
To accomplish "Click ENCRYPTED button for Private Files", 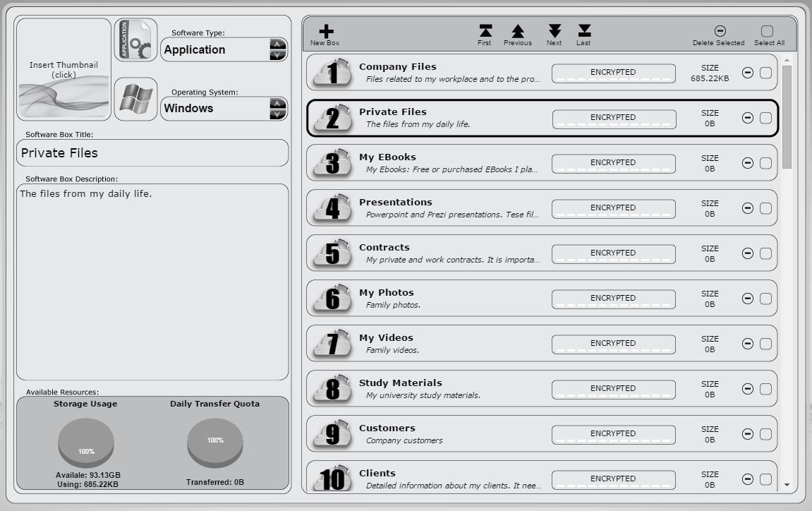I will click(614, 118).
